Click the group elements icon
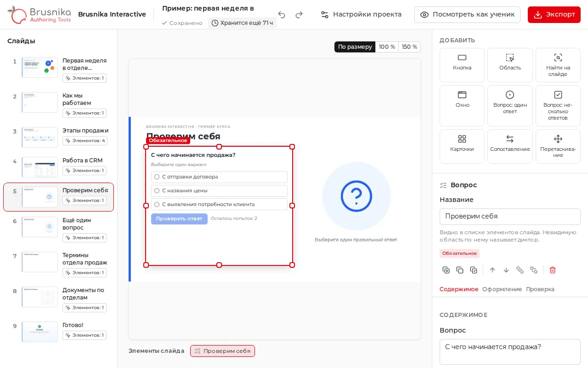The width and height of the screenshot is (588, 368). (x=520, y=270)
